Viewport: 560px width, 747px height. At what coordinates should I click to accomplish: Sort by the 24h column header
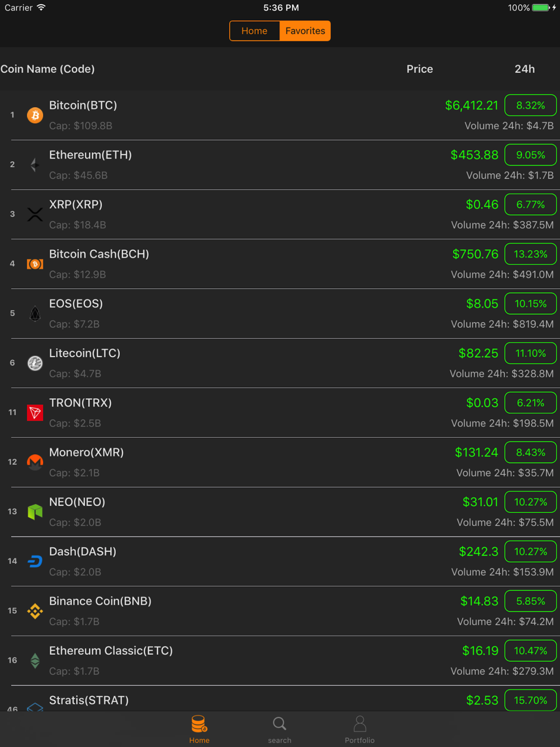(x=525, y=69)
